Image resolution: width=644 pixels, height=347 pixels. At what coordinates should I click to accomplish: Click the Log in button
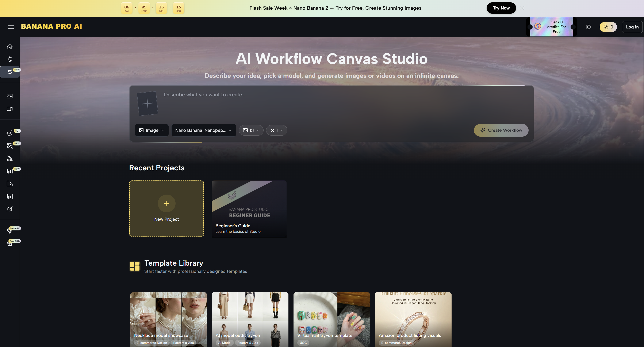pyautogui.click(x=632, y=27)
